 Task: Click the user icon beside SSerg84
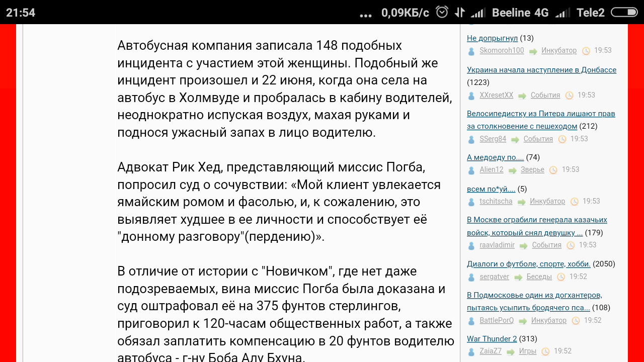click(x=471, y=139)
